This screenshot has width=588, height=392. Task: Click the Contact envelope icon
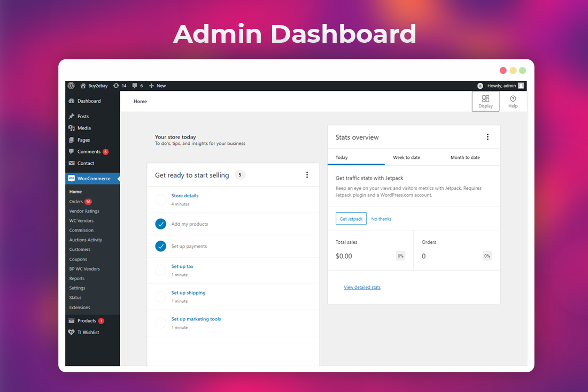(x=72, y=163)
